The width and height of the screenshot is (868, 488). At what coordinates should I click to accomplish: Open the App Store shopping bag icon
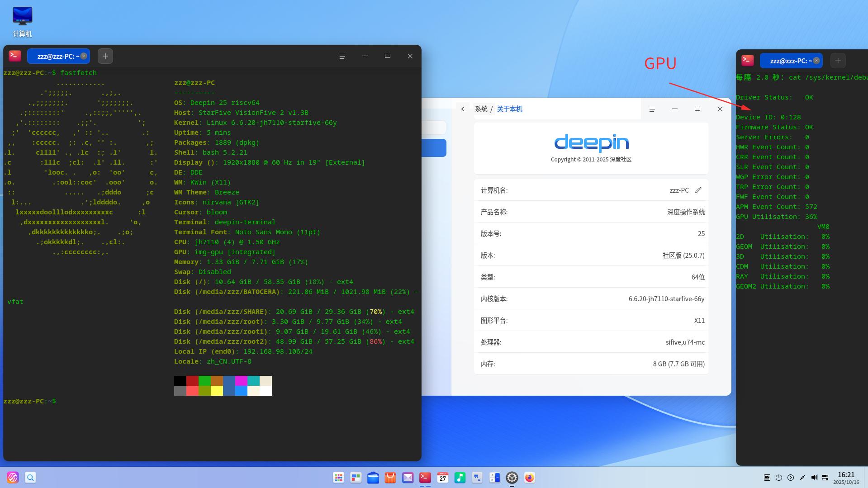click(390, 478)
